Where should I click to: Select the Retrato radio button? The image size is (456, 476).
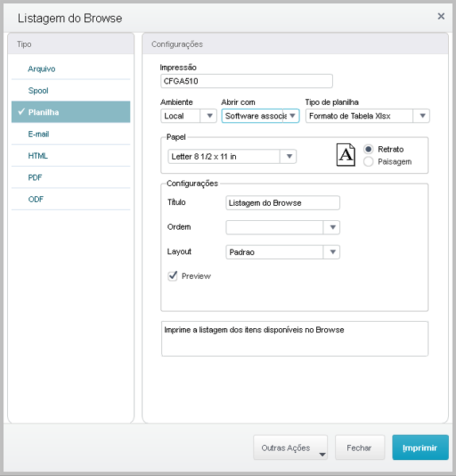pos(368,149)
